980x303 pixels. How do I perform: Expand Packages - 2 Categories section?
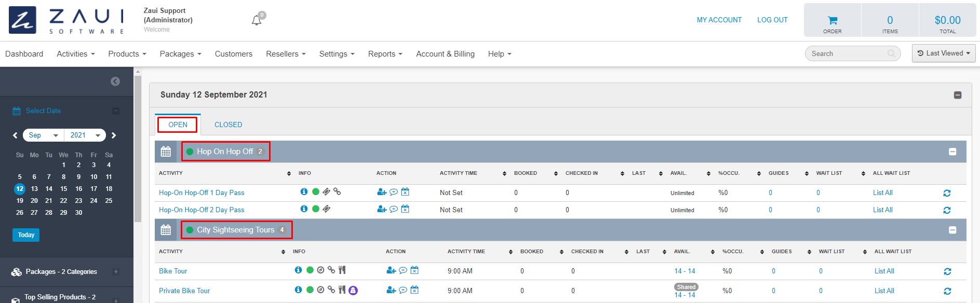pos(116,271)
